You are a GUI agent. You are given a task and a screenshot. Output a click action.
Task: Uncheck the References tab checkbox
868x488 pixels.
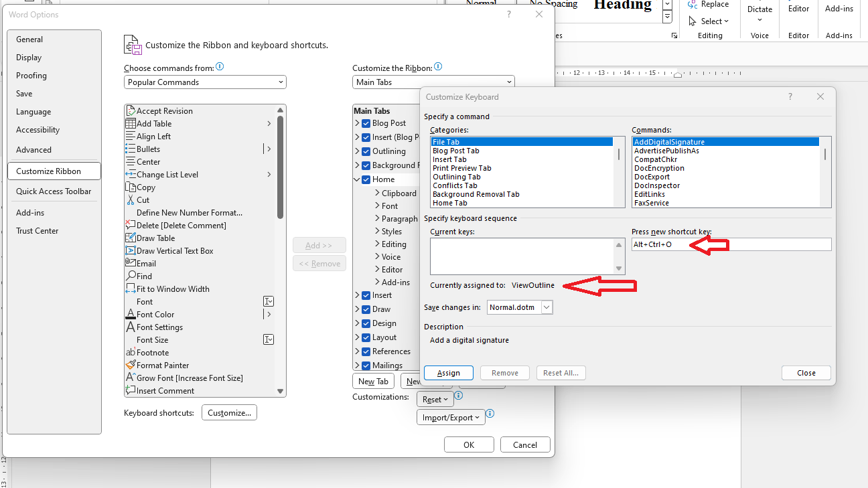coord(366,351)
